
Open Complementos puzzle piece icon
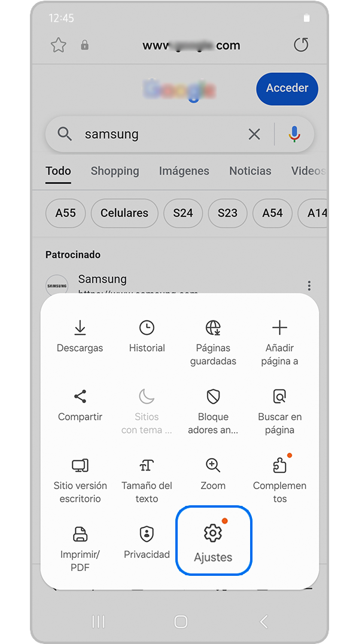pyautogui.click(x=279, y=466)
